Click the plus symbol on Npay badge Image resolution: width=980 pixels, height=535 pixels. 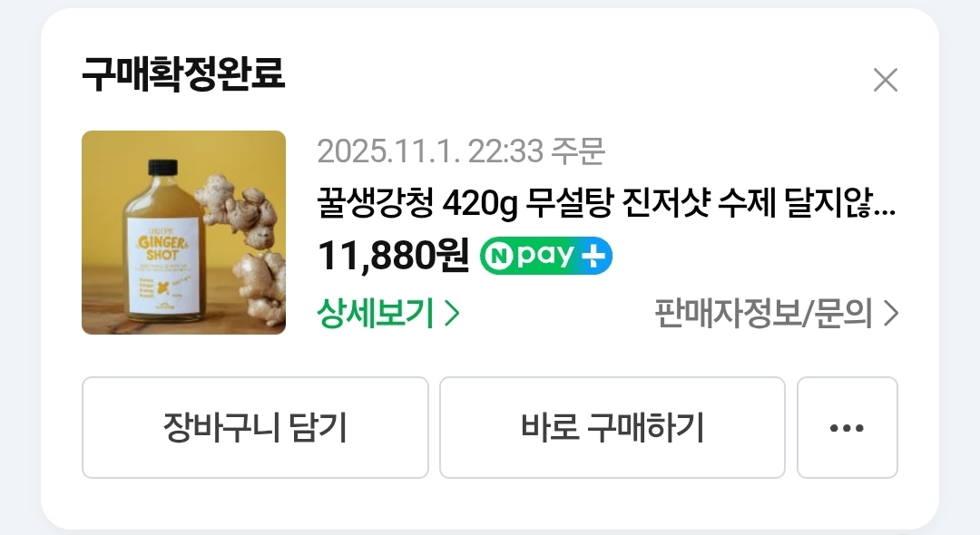593,256
